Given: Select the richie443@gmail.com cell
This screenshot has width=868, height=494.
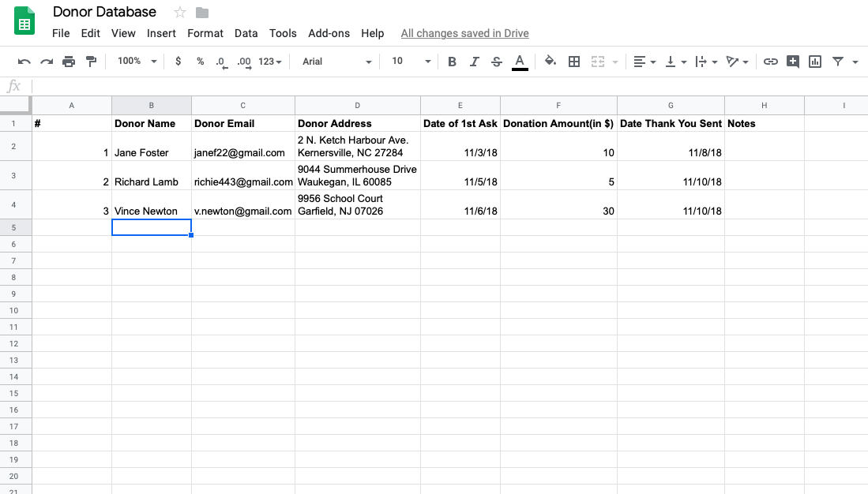Looking at the screenshot, I should (243, 176).
